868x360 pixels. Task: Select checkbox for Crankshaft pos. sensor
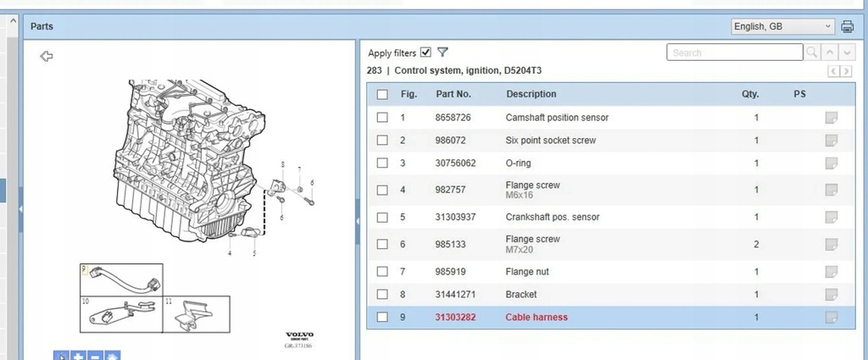(x=382, y=217)
